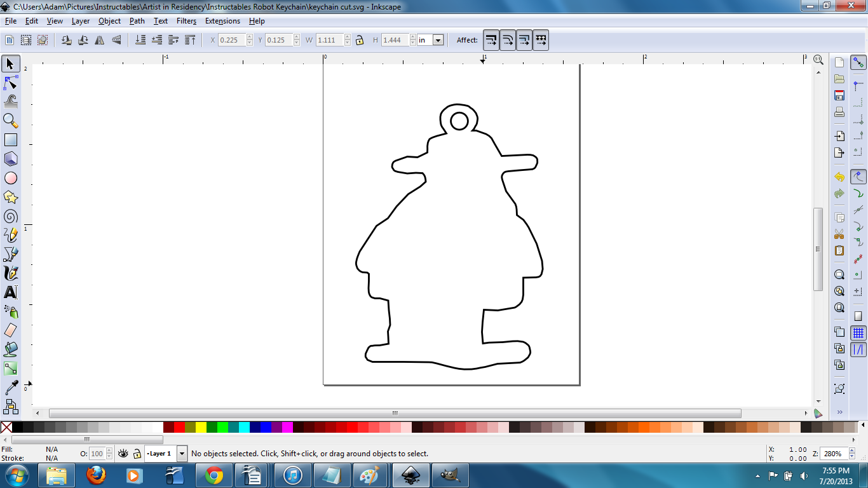This screenshot has width=868, height=488.
Task: Select the Pencil freehand tool
Action: point(10,235)
